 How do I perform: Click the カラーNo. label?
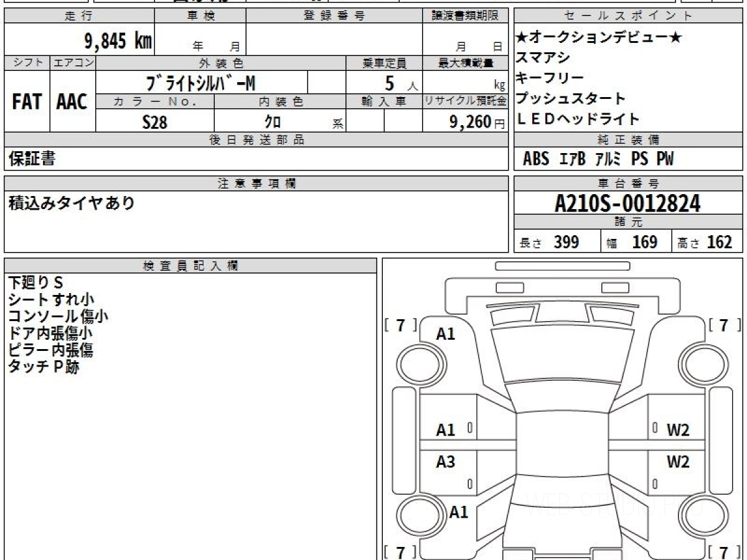point(155,101)
